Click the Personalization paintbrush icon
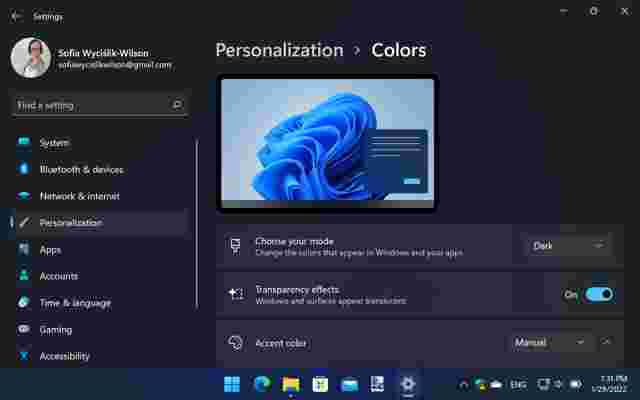The width and height of the screenshot is (640, 400). click(x=24, y=222)
